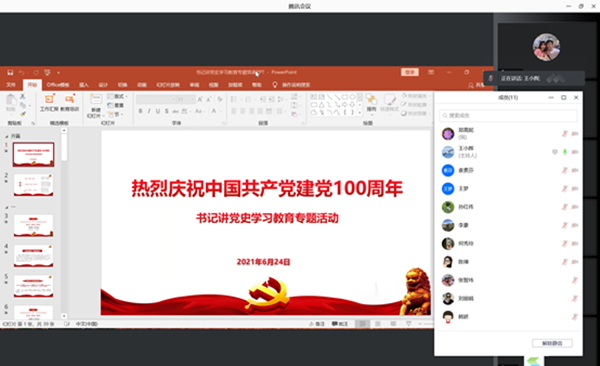Collapse the first section triangle in the slide panel
600x366 pixels.
pos(7,136)
